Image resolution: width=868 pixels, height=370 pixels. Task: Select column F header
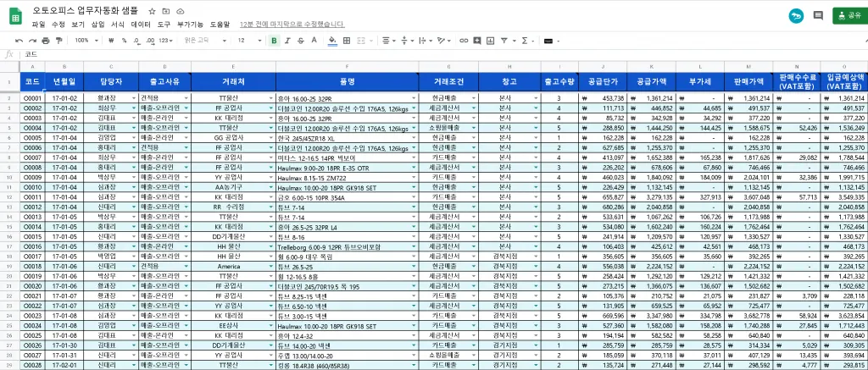(x=347, y=66)
